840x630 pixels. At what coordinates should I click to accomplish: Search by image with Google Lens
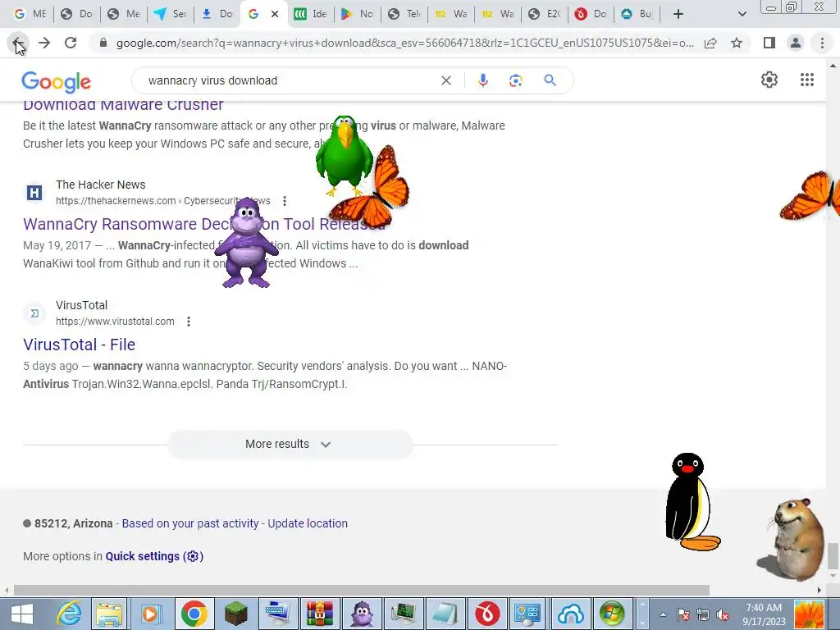click(515, 80)
